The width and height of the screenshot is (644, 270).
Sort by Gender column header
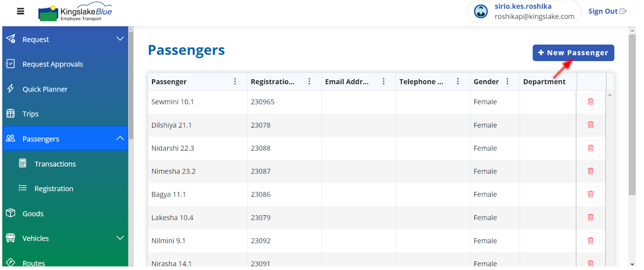486,82
